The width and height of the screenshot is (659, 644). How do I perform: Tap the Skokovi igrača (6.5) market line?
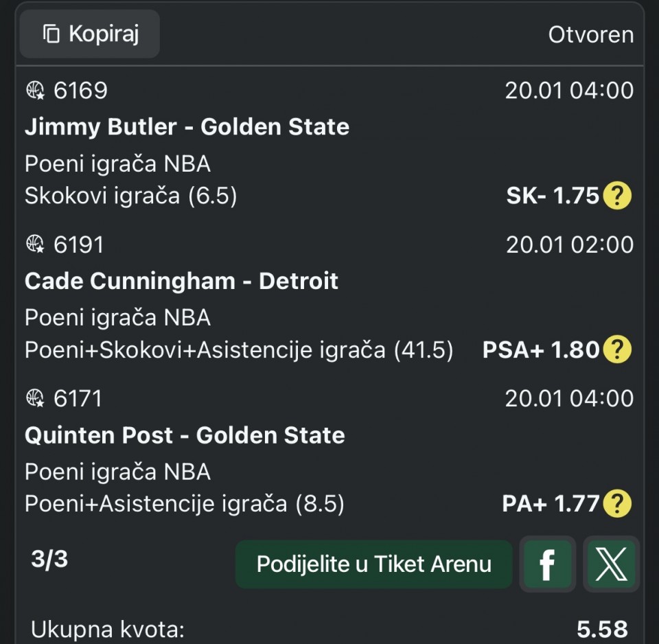tap(130, 197)
